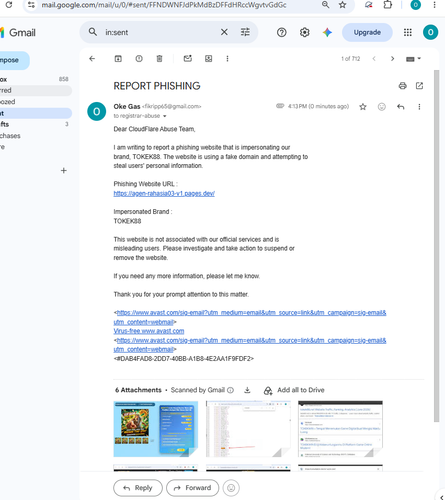The image size is (445, 500).
Task: Expand recipient details arrow near registrar-abuse
Action: click(x=164, y=116)
